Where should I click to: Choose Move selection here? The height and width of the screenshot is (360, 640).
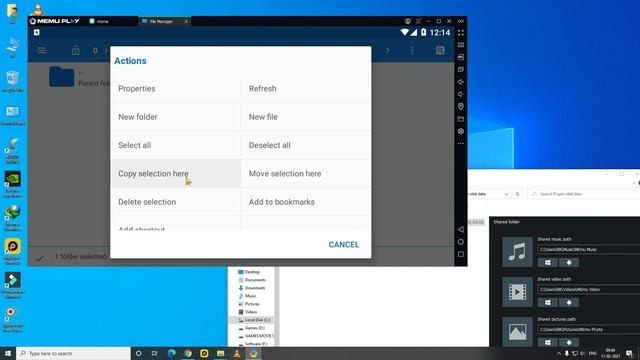click(306, 173)
